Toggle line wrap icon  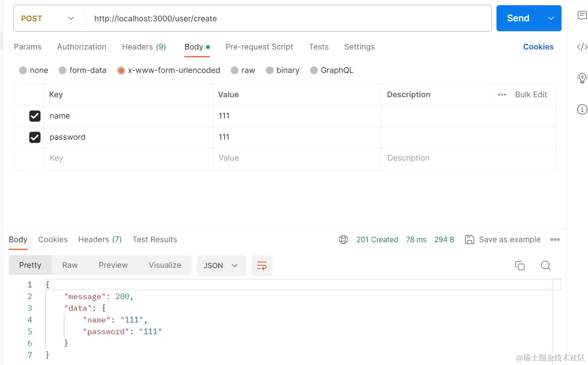point(262,266)
